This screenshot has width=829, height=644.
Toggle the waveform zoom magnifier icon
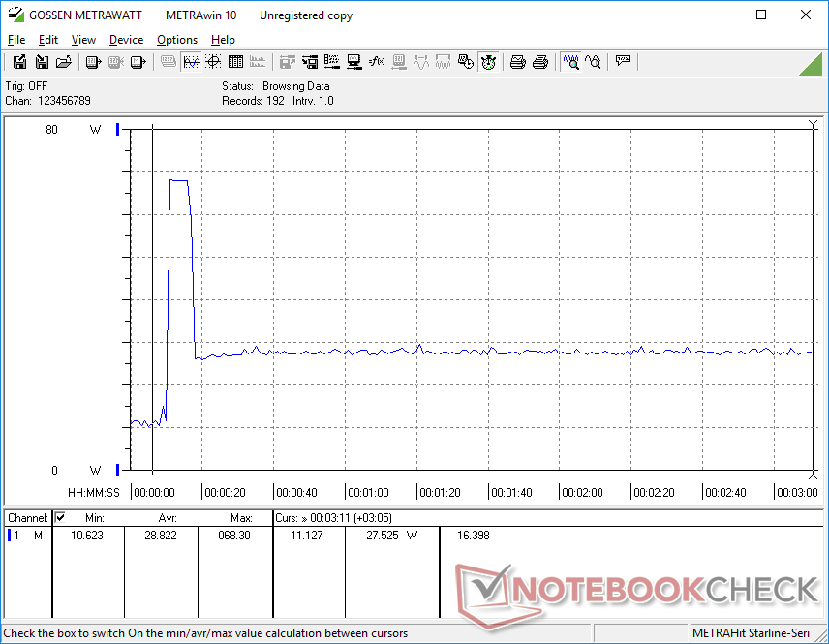point(571,62)
